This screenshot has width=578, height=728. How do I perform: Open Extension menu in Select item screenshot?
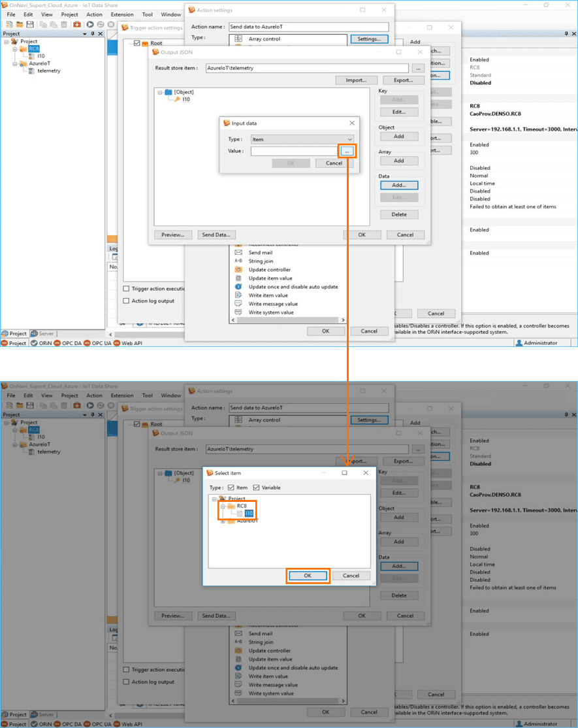[122, 395]
